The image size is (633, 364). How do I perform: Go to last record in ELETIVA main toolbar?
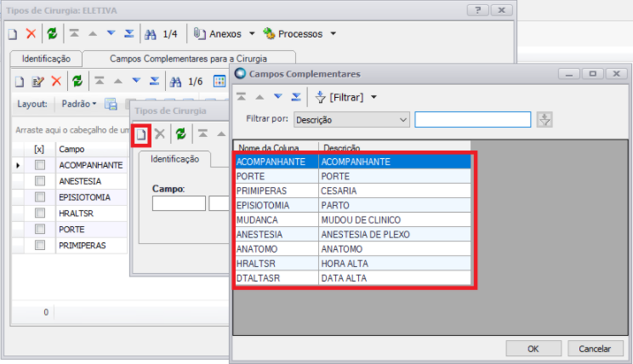129,33
